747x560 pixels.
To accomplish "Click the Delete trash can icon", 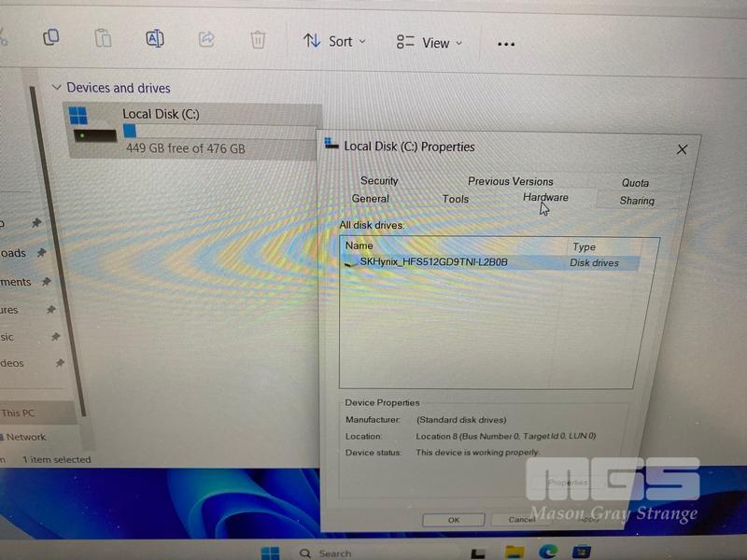I will (x=258, y=39).
